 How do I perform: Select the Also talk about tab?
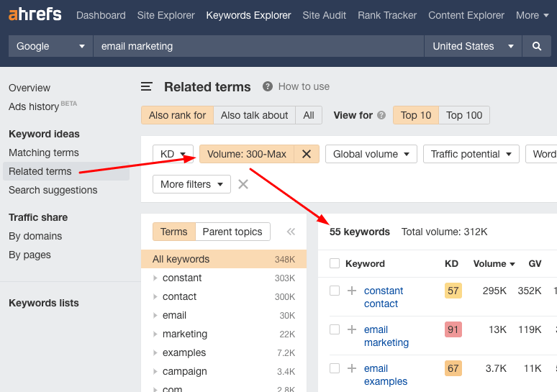click(x=254, y=115)
